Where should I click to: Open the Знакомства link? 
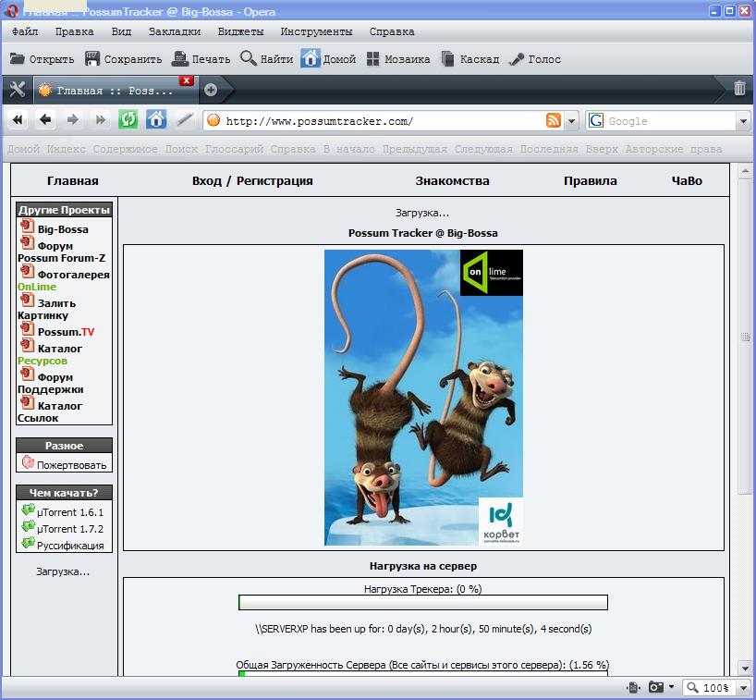pos(452,181)
